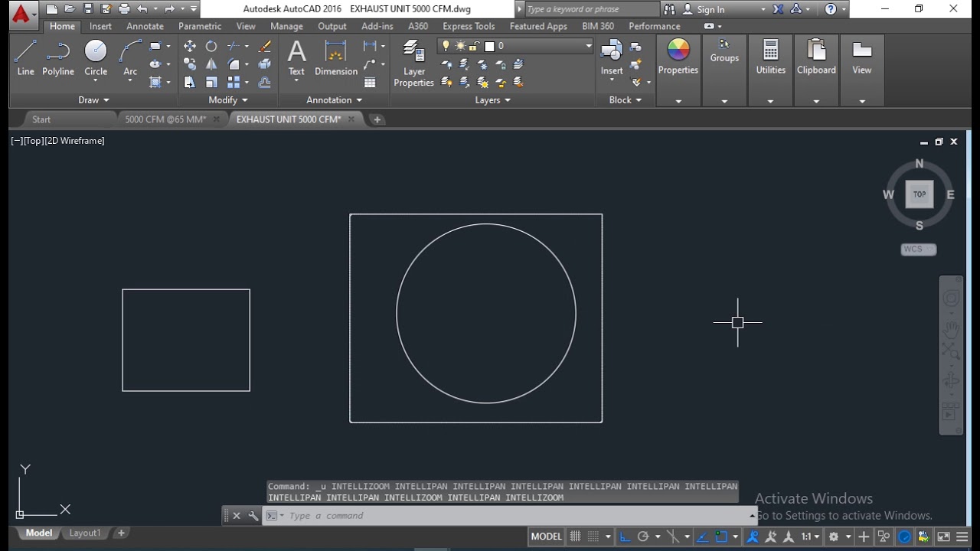Click the Sign In button
This screenshot has width=980, height=551.
710,9
